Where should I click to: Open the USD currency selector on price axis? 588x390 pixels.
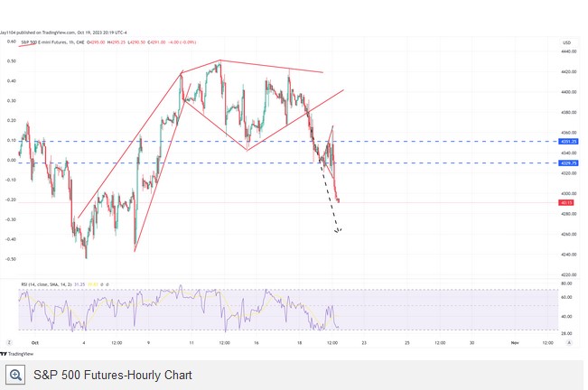tap(566, 42)
